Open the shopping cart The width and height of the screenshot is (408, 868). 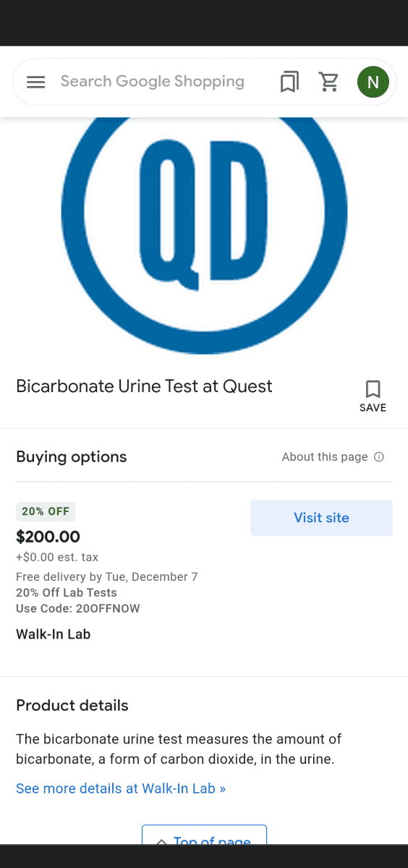329,82
